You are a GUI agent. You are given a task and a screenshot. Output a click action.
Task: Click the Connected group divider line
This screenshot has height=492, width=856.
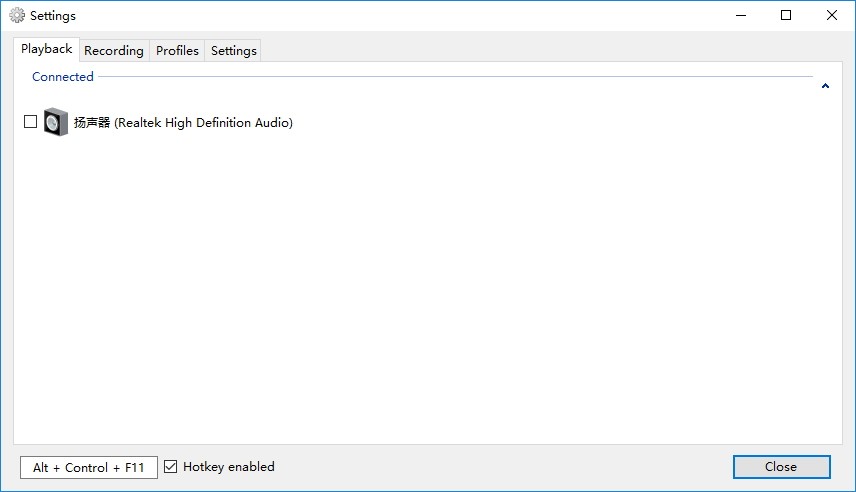(x=450, y=77)
